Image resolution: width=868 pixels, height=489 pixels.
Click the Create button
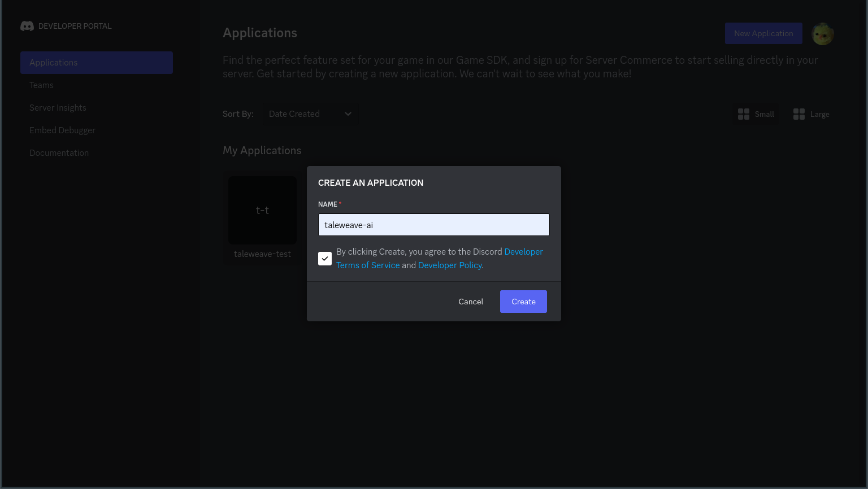coord(523,302)
